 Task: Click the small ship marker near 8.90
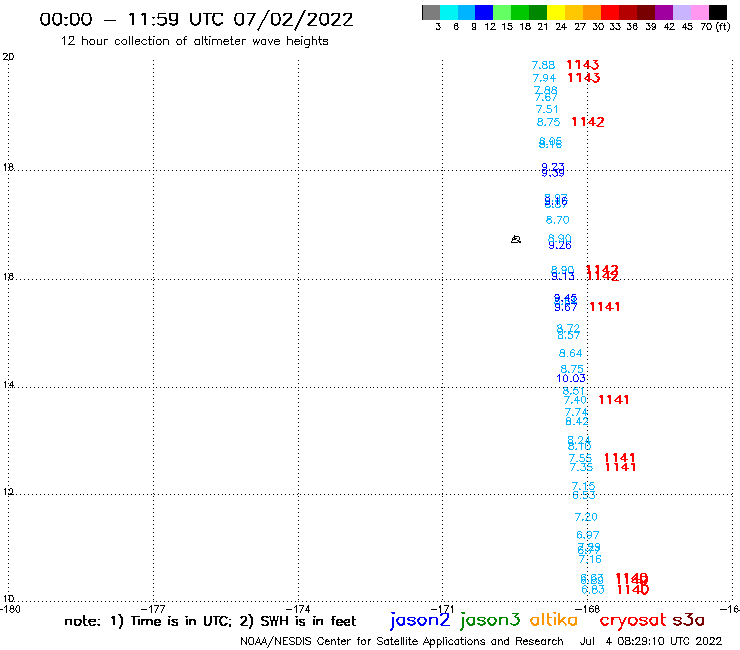coord(516,239)
